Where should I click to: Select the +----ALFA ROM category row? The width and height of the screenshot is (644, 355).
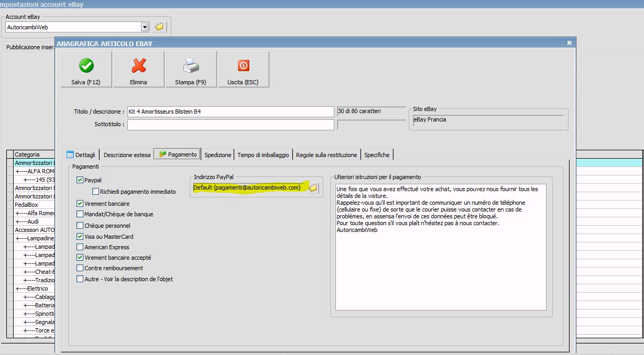click(35, 171)
